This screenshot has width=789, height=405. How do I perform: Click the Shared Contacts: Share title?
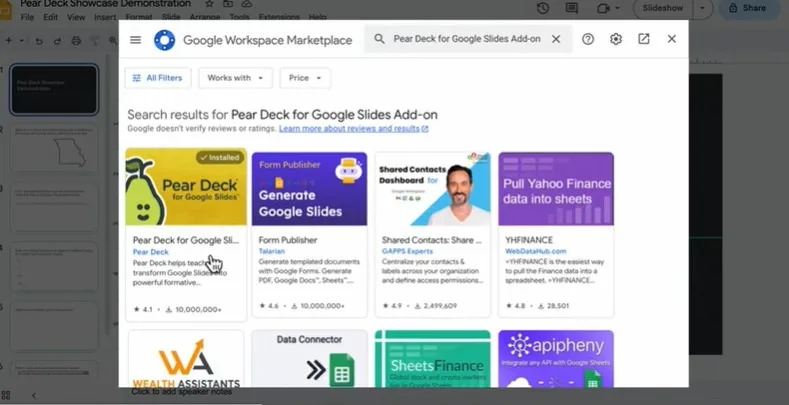click(x=432, y=240)
